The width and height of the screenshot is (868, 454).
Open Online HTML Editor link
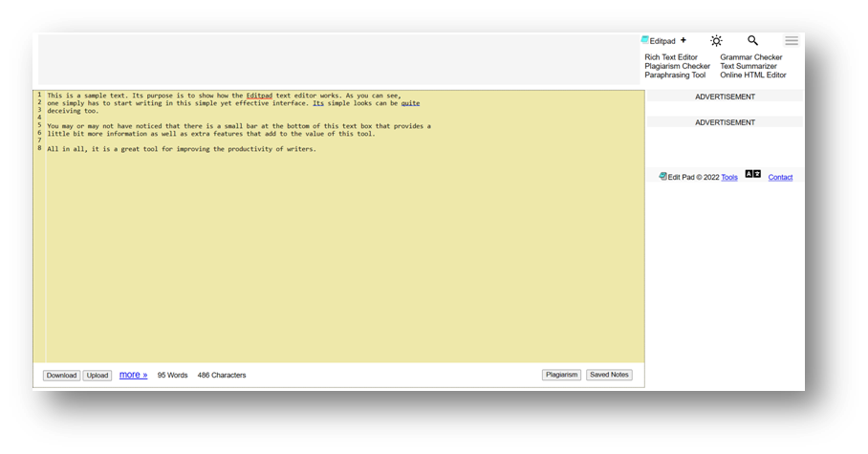[753, 75]
